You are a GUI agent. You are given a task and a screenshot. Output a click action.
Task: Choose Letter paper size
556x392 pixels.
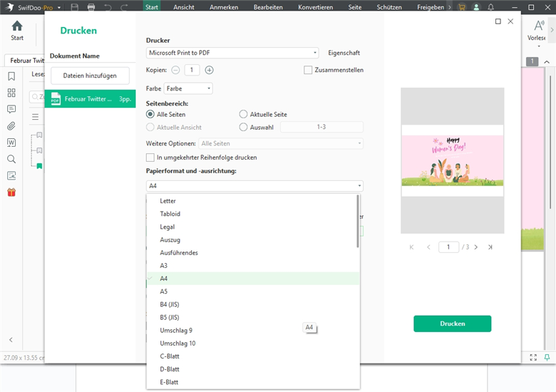[252, 201]
